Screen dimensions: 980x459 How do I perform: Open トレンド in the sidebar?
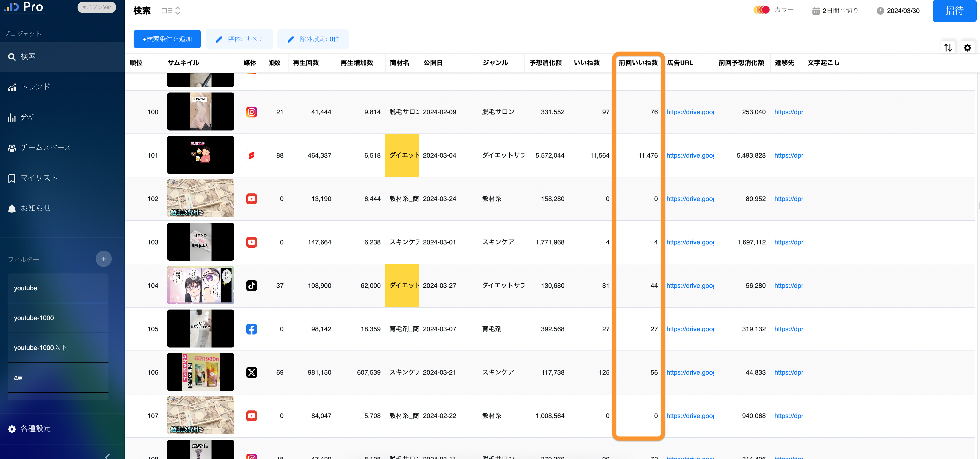[35, 87]
